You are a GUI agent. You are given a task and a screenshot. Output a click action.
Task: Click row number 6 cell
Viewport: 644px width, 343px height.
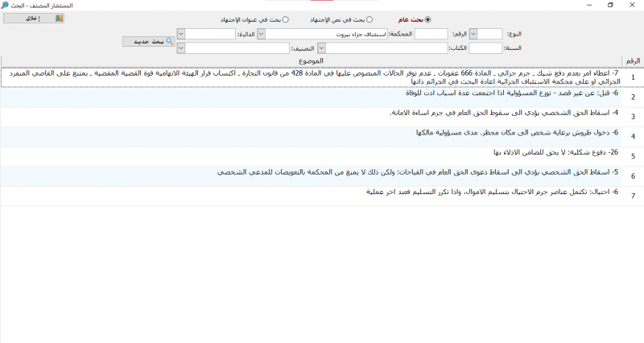(x=633, y=176)
